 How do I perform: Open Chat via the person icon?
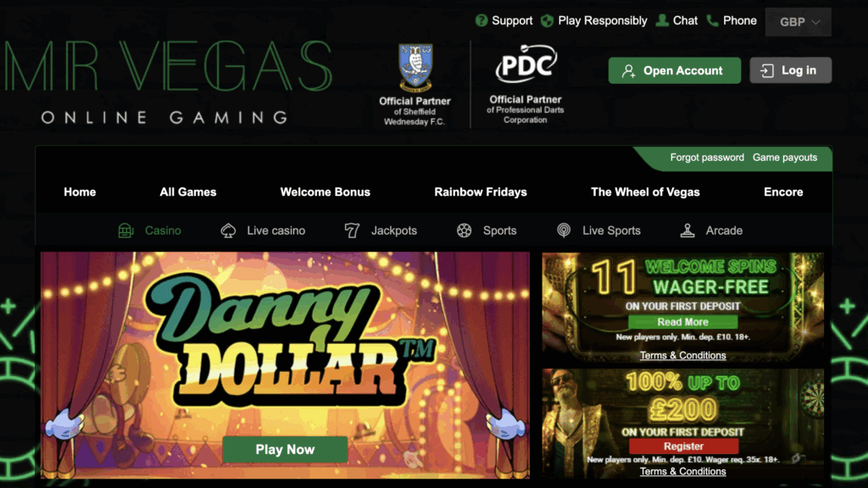point(662,20)
